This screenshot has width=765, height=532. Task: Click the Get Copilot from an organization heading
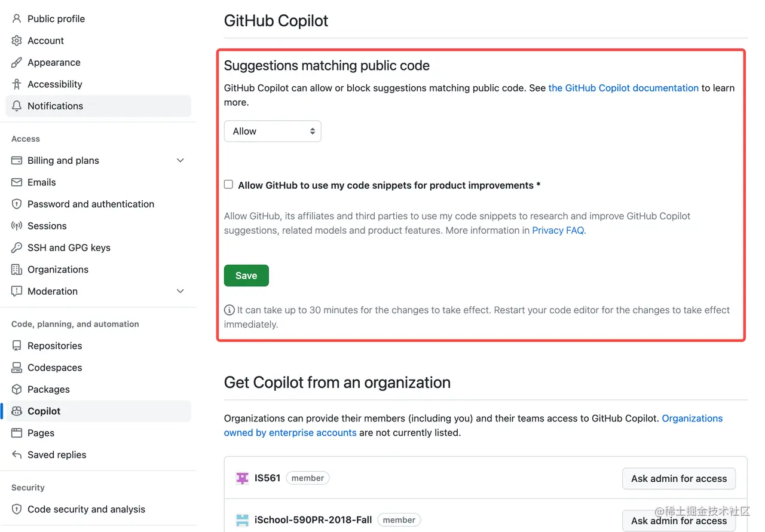[x=337, y=383]
